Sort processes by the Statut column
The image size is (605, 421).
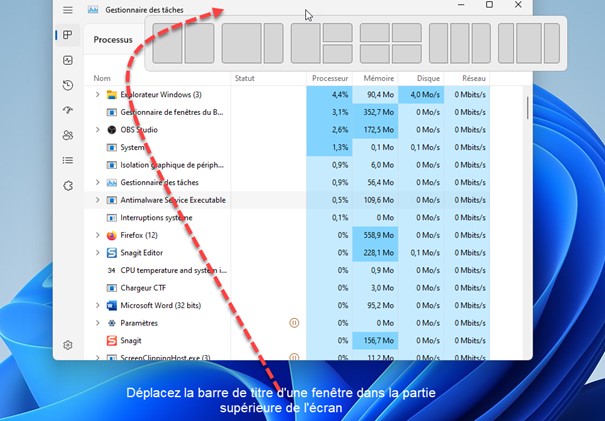[x=245, y=78]
